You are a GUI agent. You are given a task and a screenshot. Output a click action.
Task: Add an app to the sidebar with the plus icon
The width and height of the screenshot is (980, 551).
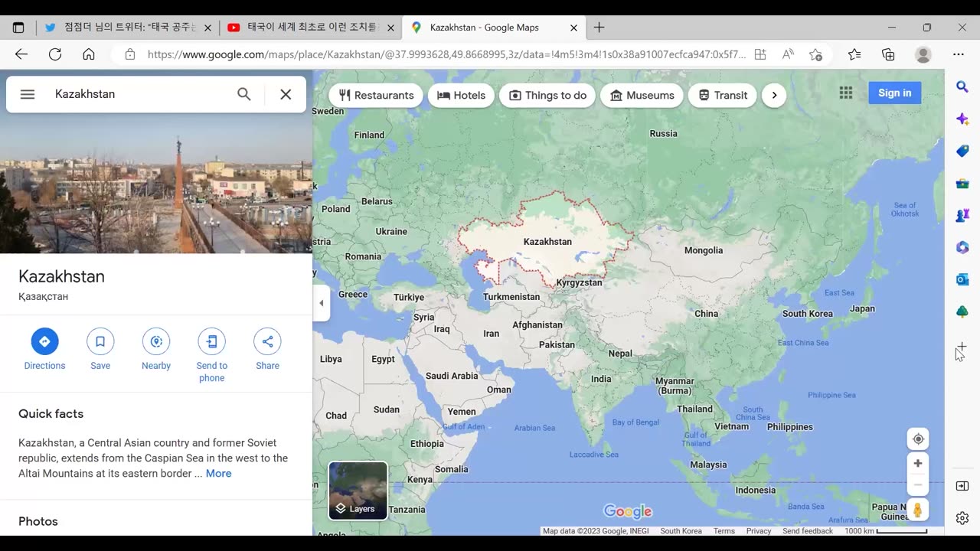coord(962,347)
